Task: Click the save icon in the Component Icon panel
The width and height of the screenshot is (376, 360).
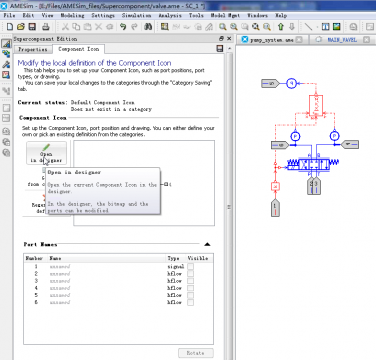Action: coord(220,49)
